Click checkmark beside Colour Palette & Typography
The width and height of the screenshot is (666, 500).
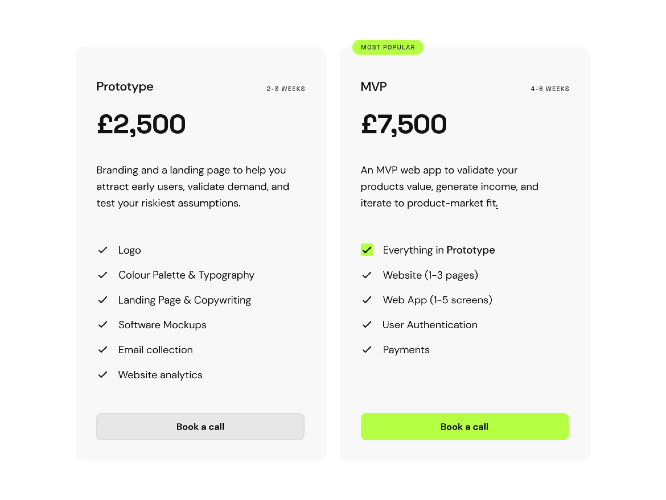point(102,275)
